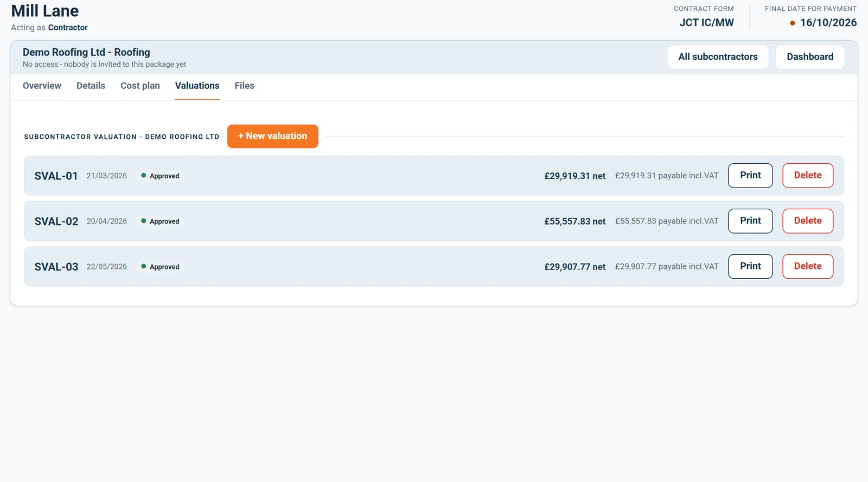Delete valuation SVAL-02

[x=808, y=221]
